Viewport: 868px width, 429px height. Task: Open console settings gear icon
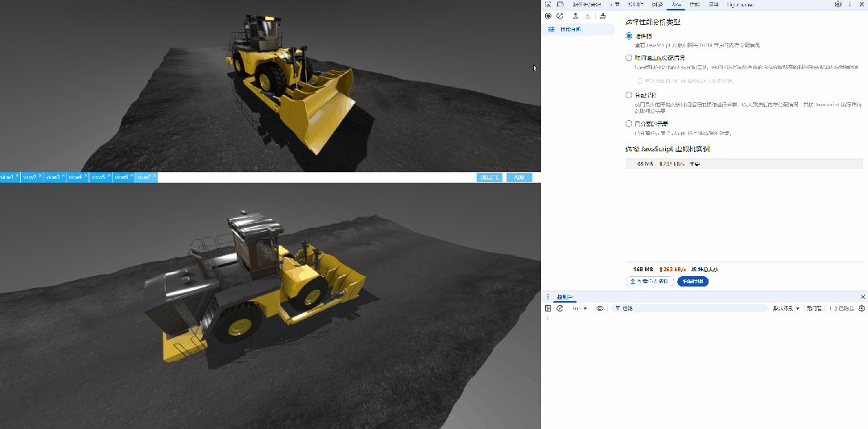click(862, 308)
